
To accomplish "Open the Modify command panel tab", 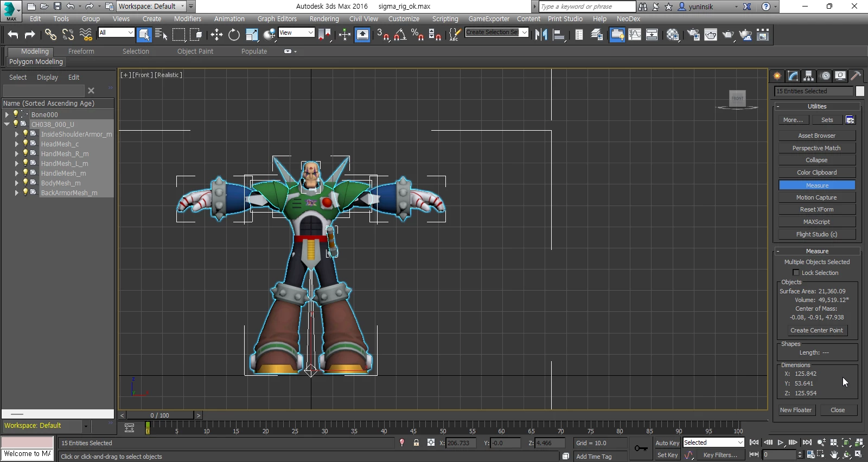I will 793,76.
